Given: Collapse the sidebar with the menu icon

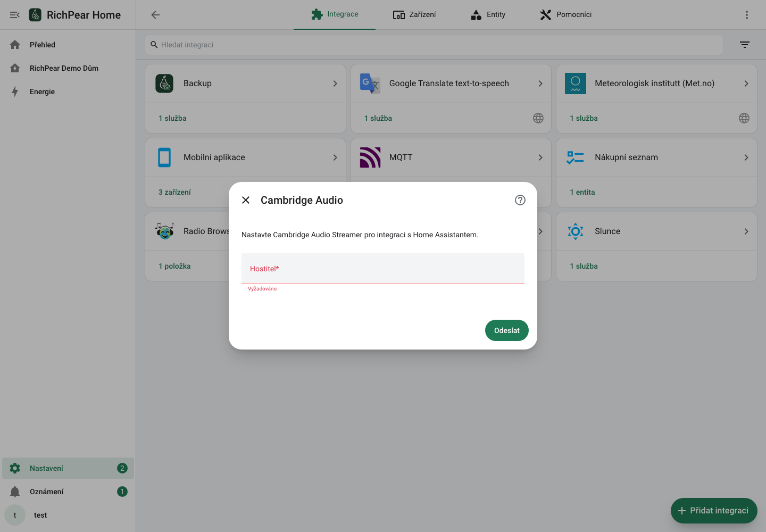Looking at the screenshot, I should click(15, 15).
